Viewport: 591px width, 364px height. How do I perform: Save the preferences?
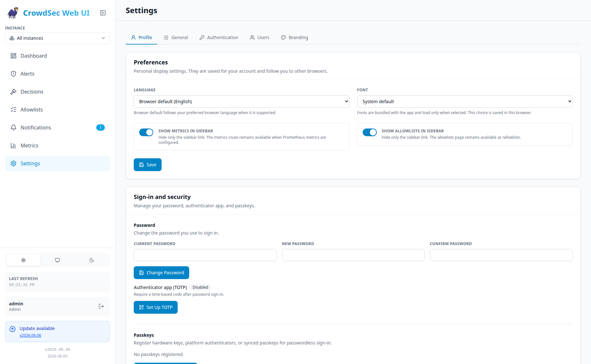[x=148, y=165]
